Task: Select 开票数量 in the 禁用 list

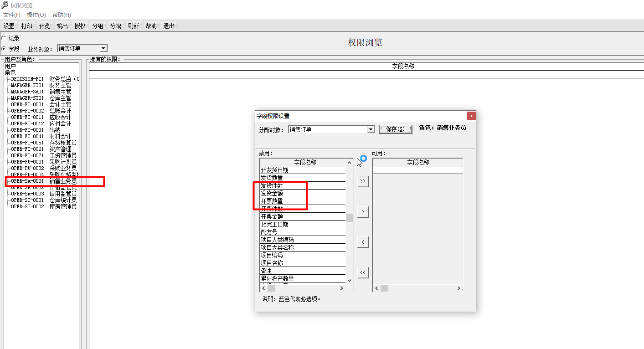Action: (303, 201)
